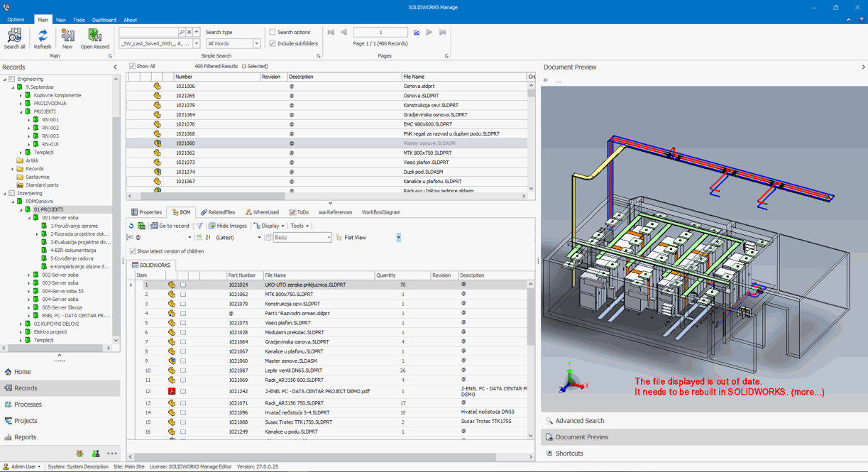Open the Basic BOM type dropdown

pyautogui.click(x=329, y=238)
